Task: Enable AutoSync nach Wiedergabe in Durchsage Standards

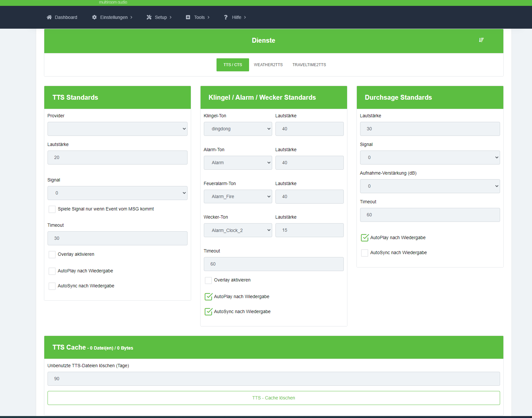Action: [365, 253]
